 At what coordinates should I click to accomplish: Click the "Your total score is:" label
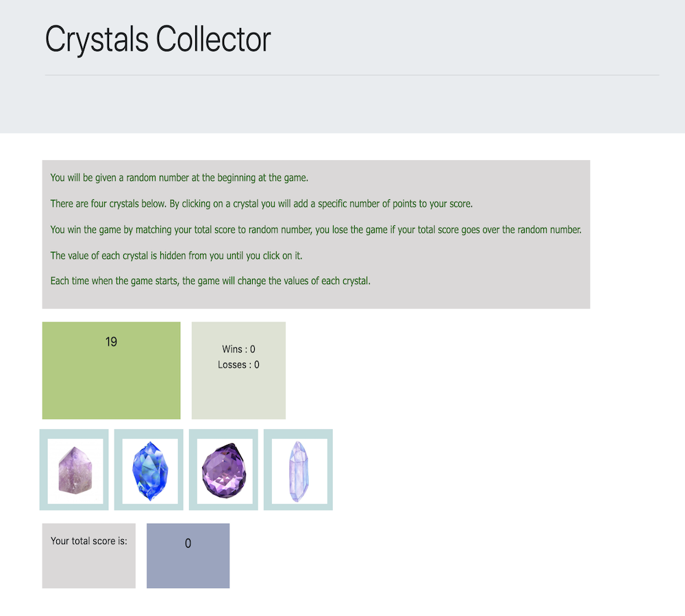click(89, 541)
